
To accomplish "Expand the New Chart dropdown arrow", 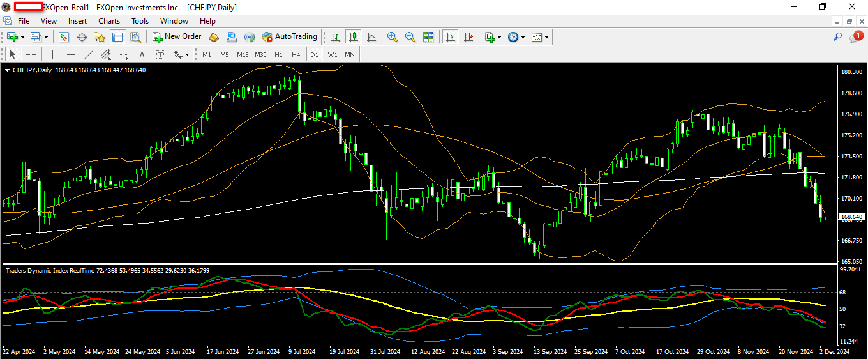I will (x=22, y=37).
